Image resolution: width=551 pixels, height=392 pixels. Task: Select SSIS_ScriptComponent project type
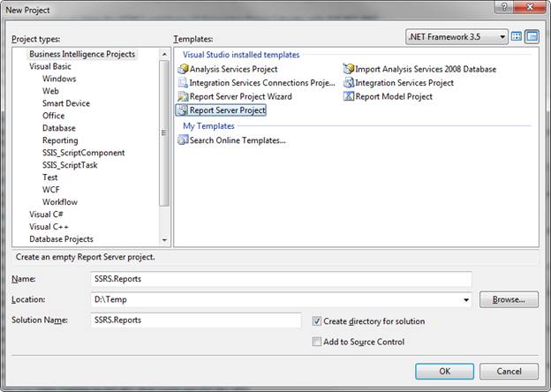[84, 153]
